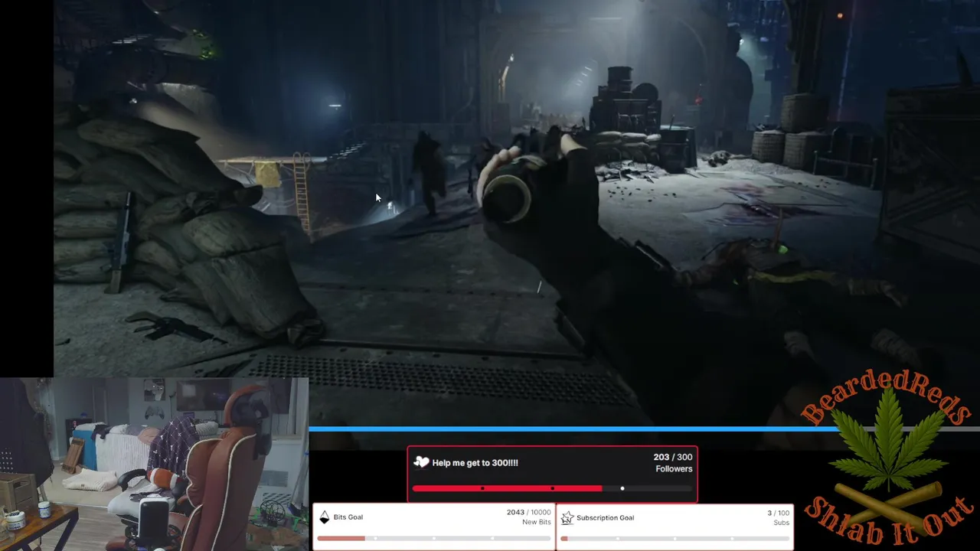Click the heart icon beside Help me get to 300

(x=421, y=461)
